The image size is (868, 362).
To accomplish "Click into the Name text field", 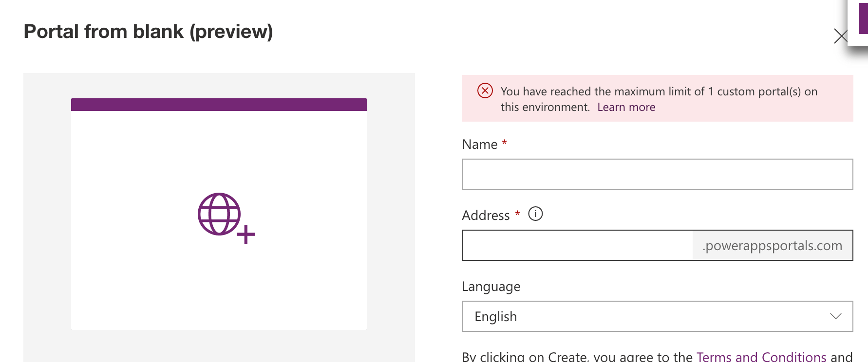I will pos(657,174).
